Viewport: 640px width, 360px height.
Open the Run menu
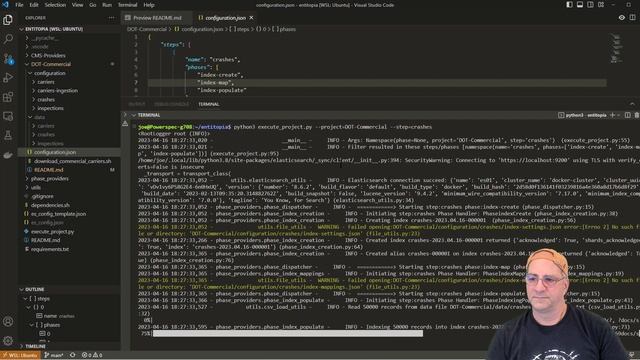tap(107, 5)
